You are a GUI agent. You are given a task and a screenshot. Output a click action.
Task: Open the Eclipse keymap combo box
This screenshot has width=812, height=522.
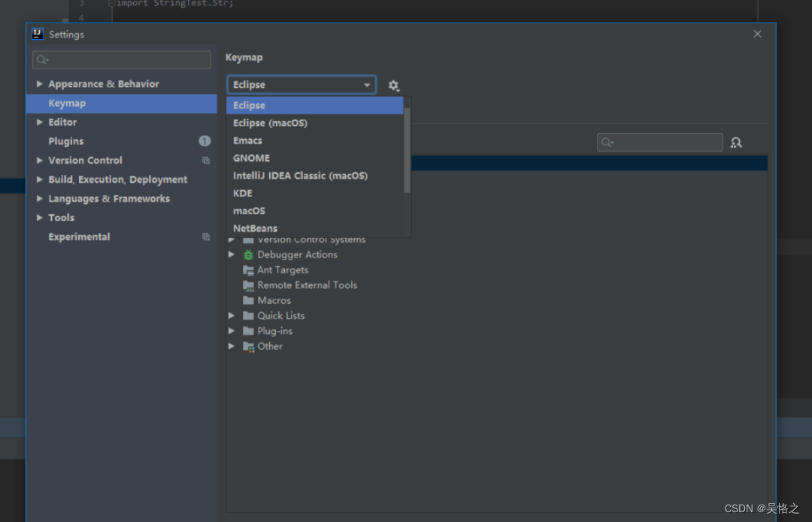(302, 85)
